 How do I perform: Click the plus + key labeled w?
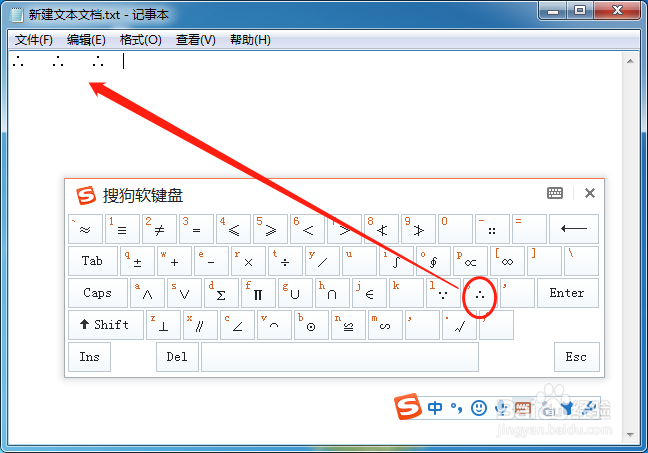pos(174,261)
